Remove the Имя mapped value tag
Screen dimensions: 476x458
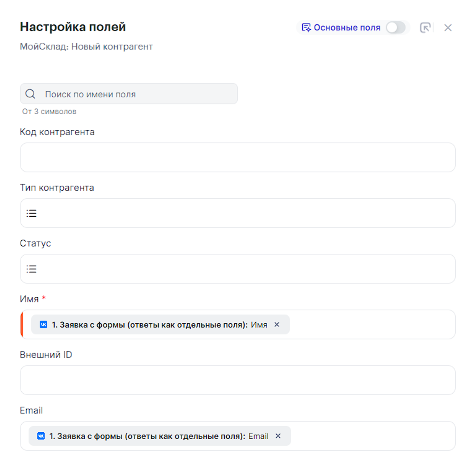coord(277,324)
